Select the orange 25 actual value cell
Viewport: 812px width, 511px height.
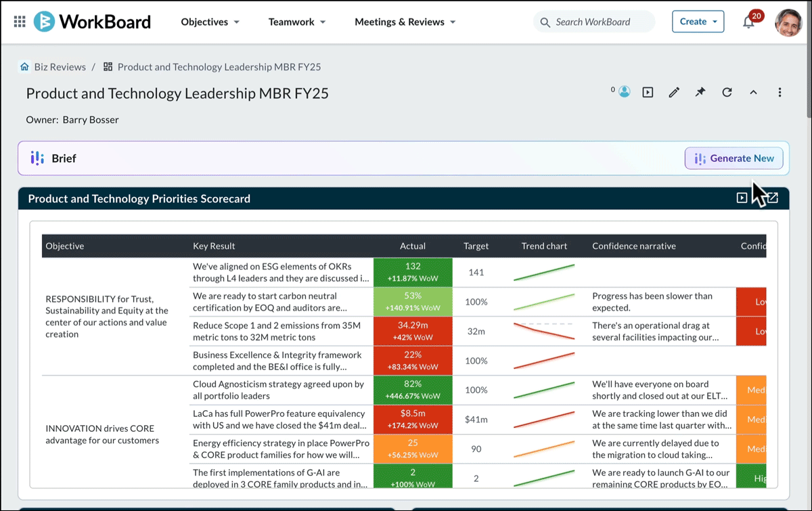413,449
